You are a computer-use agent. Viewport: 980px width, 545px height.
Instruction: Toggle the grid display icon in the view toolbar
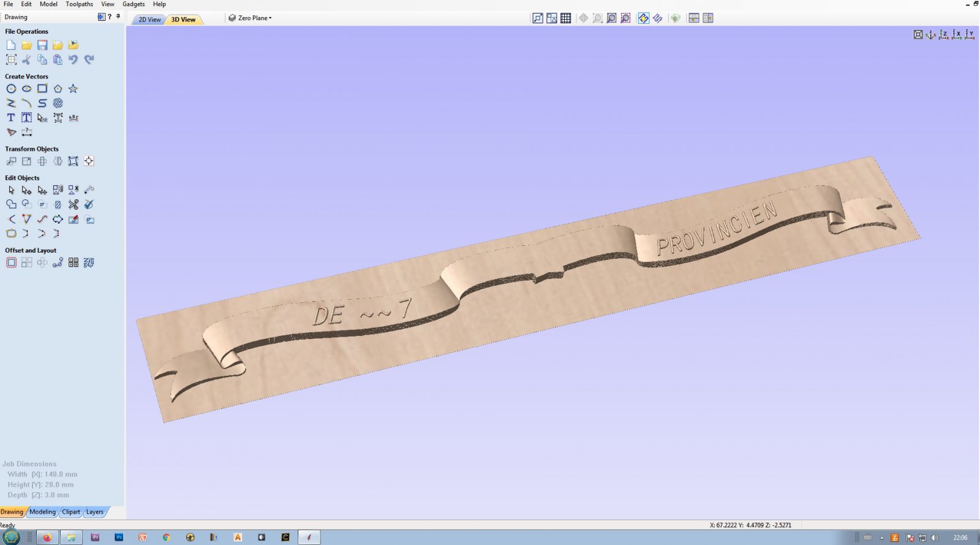point(566,18)
